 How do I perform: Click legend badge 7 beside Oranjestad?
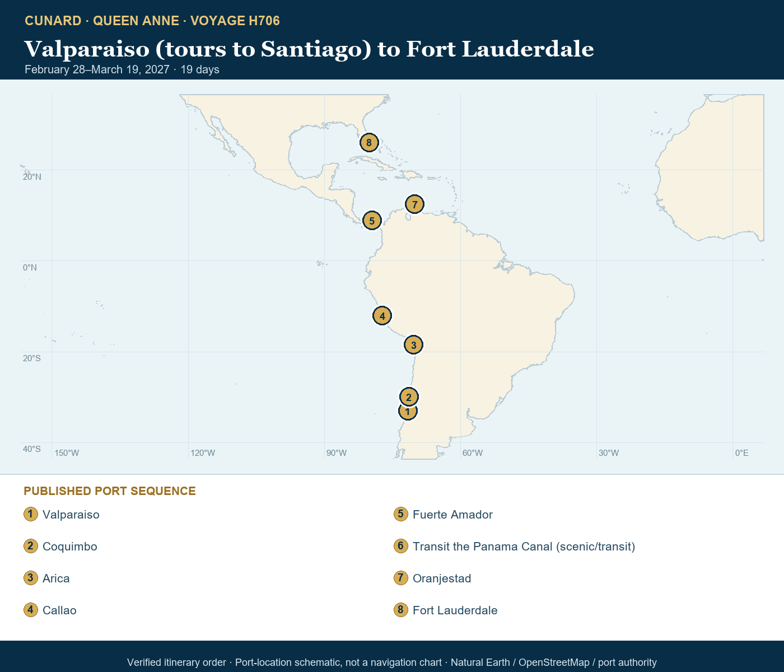pos(401,578)
